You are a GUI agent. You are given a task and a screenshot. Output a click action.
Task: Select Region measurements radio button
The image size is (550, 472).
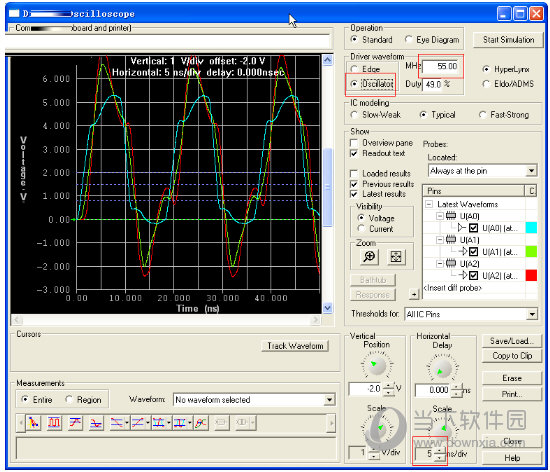point(69,399)
